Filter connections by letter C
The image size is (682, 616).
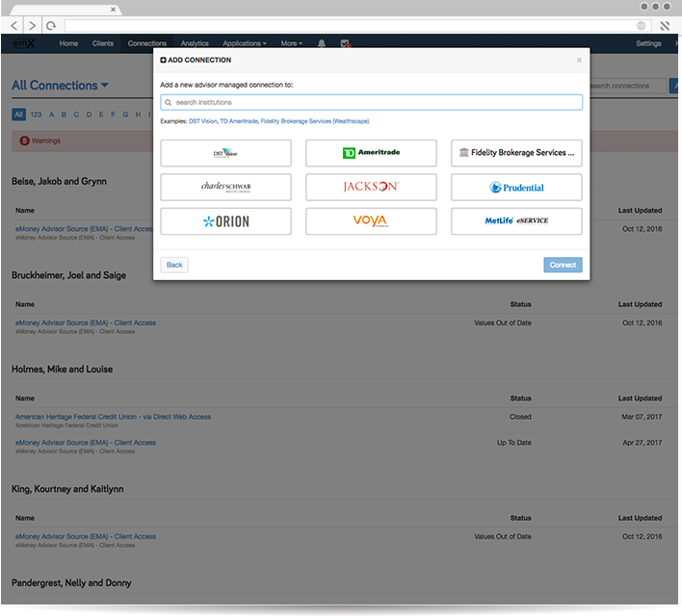click(x=76, y=115)
